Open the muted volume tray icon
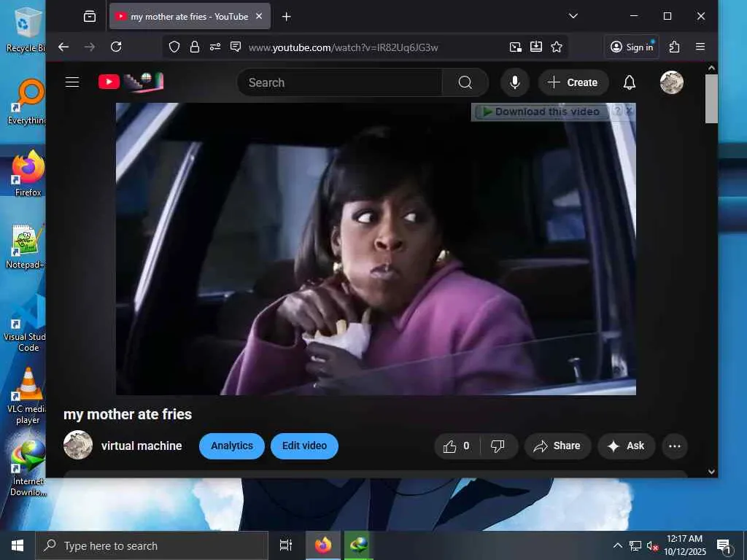This screenshot has height=560, width=747. 652,545
